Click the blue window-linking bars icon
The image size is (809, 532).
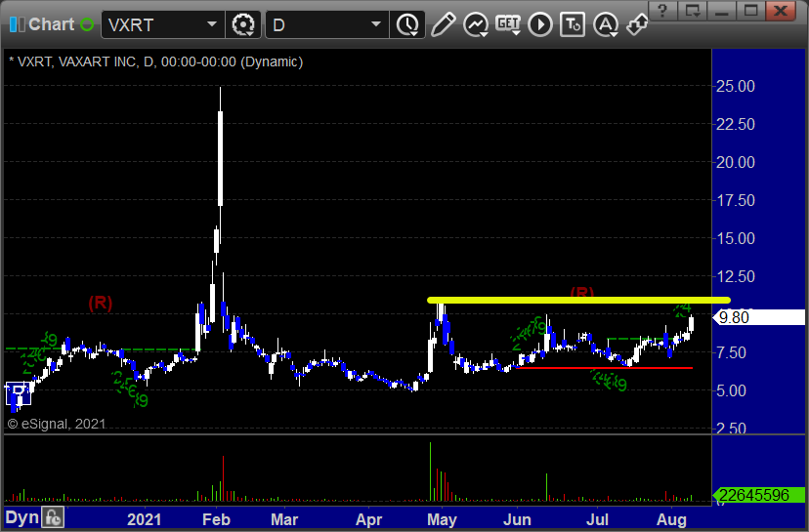point(17,24)
